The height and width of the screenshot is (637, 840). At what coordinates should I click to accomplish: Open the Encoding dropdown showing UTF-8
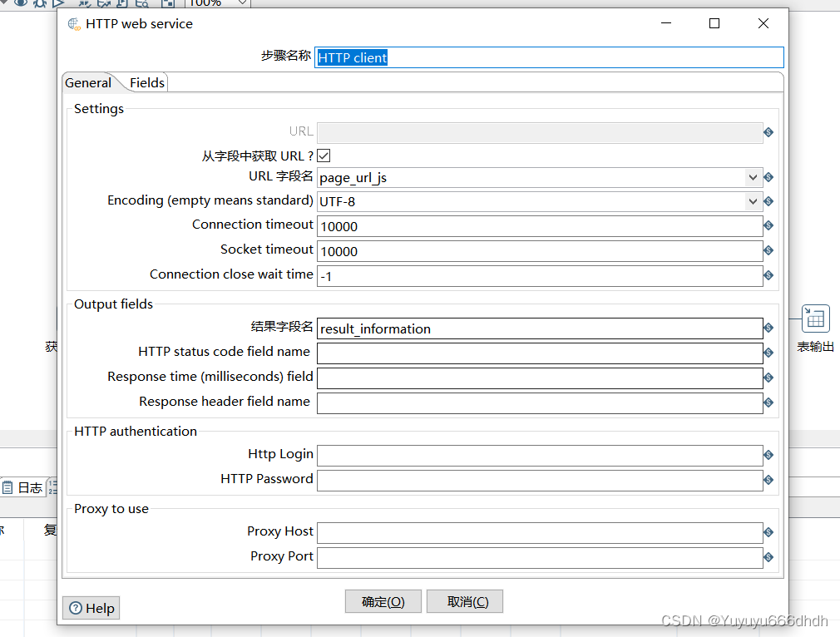tap(753, 200)
